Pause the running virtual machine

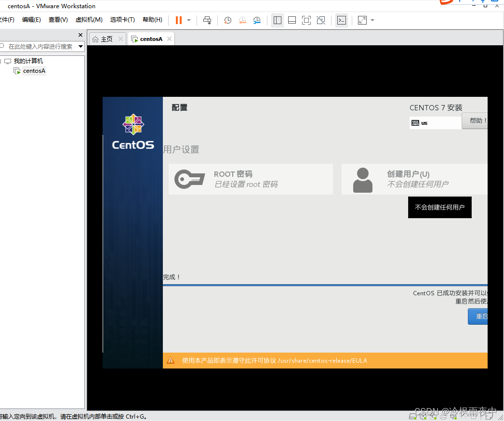(x=179, y=20)
